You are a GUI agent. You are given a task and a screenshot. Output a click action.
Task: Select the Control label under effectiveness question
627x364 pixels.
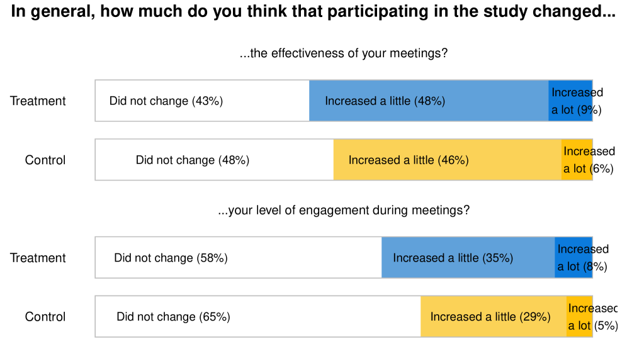(x=45, y=160)
